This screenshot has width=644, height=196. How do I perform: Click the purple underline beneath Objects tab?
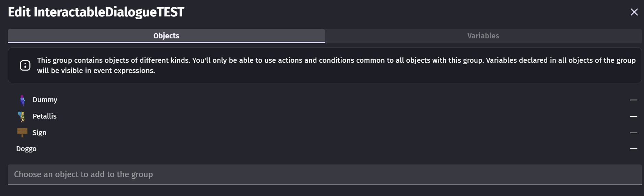point(166,42)
